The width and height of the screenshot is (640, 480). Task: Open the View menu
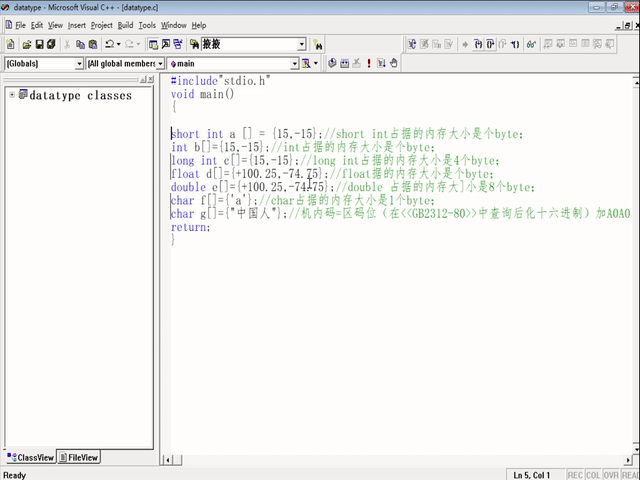point(55,25)
